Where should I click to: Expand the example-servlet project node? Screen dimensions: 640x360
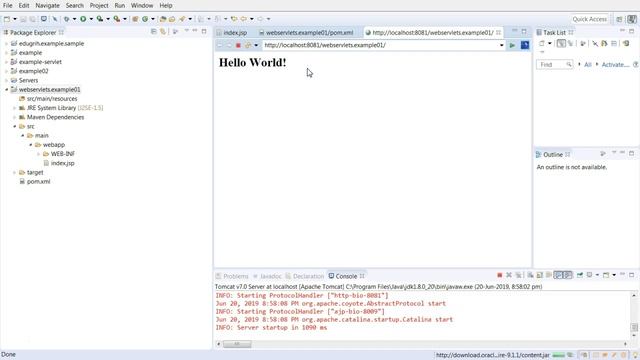click(7, 62)
